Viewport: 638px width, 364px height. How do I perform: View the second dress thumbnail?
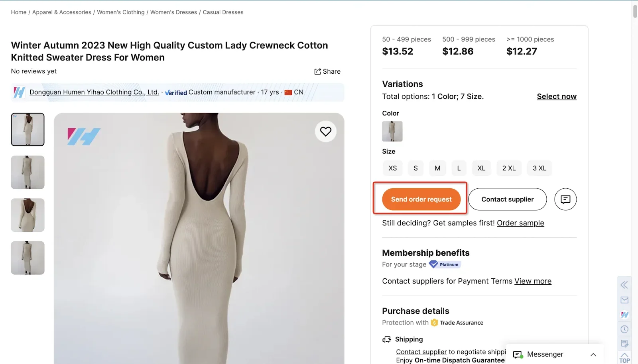point(28,172)
